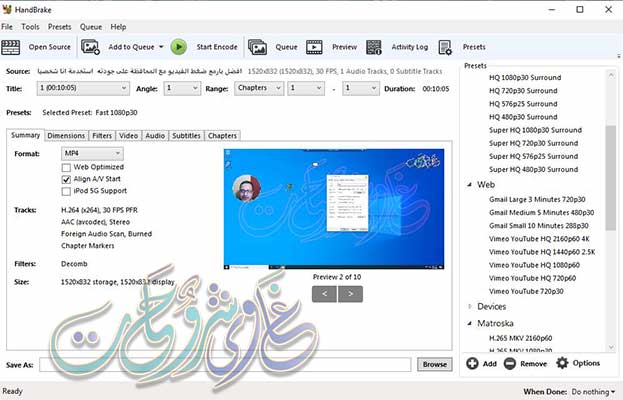Select the Summary tab

pos(25,135)
